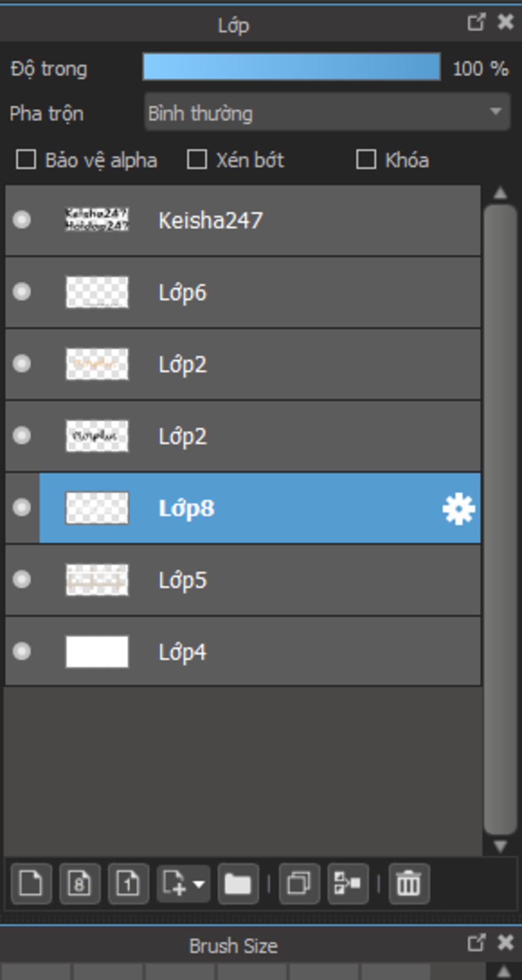Merge layer down with the merge icon
The height and width of the screenshot is (980, 522).
[348, 884]
